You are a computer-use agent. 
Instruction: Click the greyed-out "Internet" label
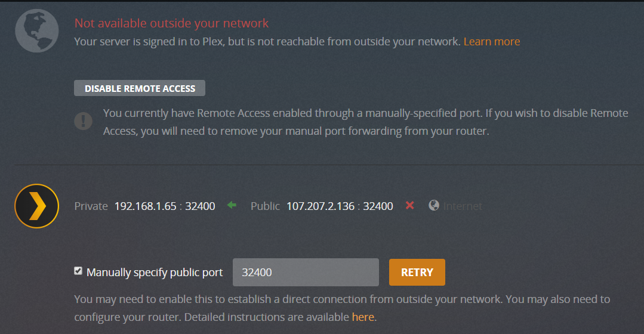pos(463,206)
